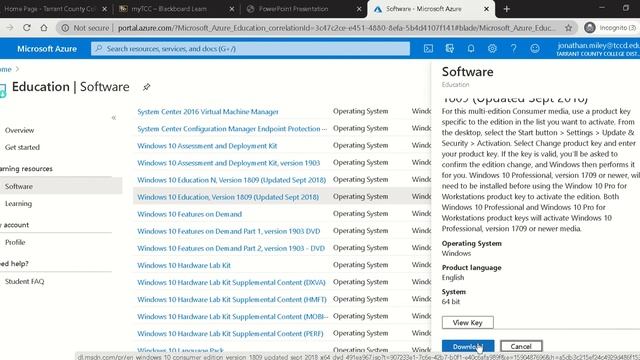
Task: Open Profile in the sidebar
Action: [x=15, y=242]
